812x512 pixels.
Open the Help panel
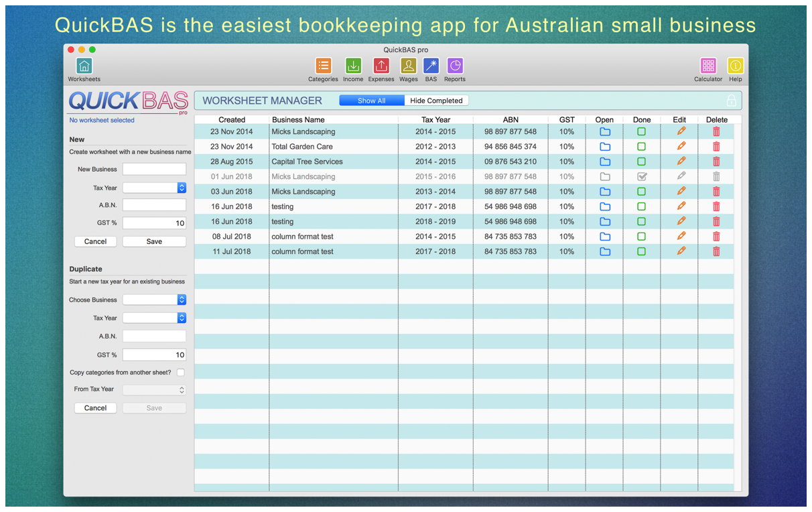[x=735, y=67]
